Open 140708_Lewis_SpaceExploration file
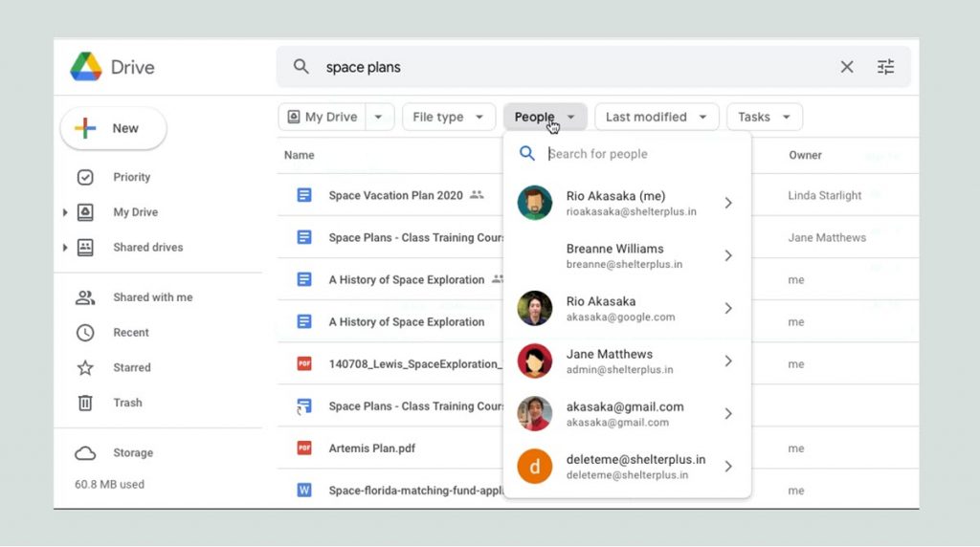Image resolution: width=980 pixels, height=547 pixels. 415,364
